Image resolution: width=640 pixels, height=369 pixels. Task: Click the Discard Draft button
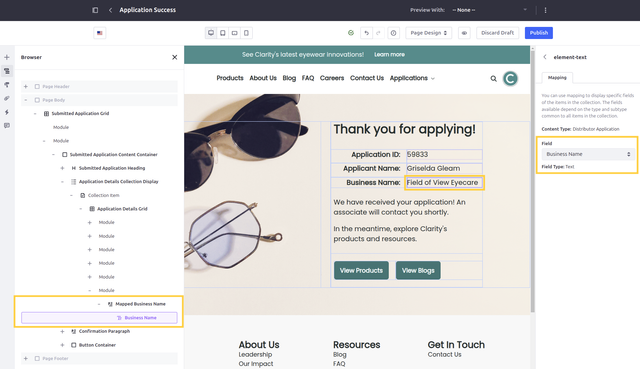click(x=498, y=33)
